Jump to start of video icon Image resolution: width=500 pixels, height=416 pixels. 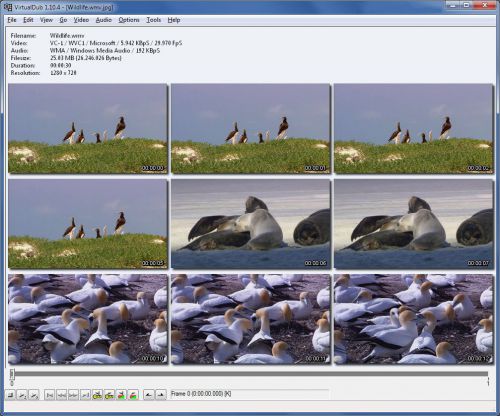tap(50, 395)
